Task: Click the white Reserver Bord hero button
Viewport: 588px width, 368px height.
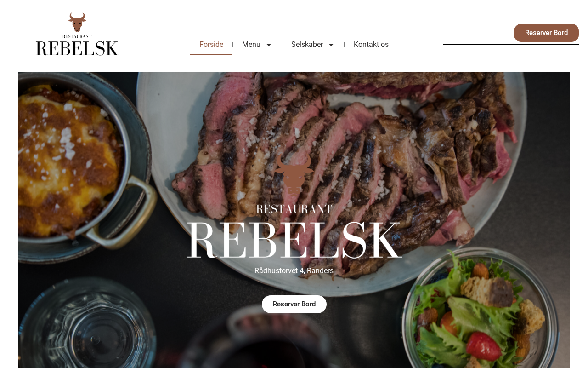Action: click(x=294, y=304)
